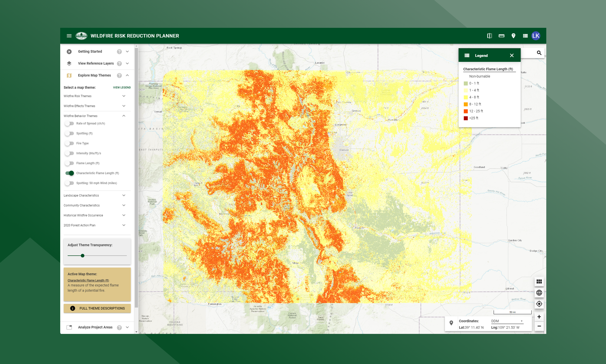This screenshot has height=364, width=606.
Task: Collapse the Wildfire Behavior Themes group
Action: click(124, 116)
